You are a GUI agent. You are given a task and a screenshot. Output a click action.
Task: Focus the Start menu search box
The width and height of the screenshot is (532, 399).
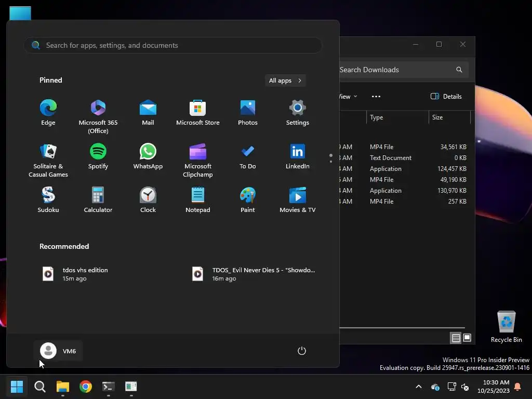pyautogui.click(x=173, y=45)
